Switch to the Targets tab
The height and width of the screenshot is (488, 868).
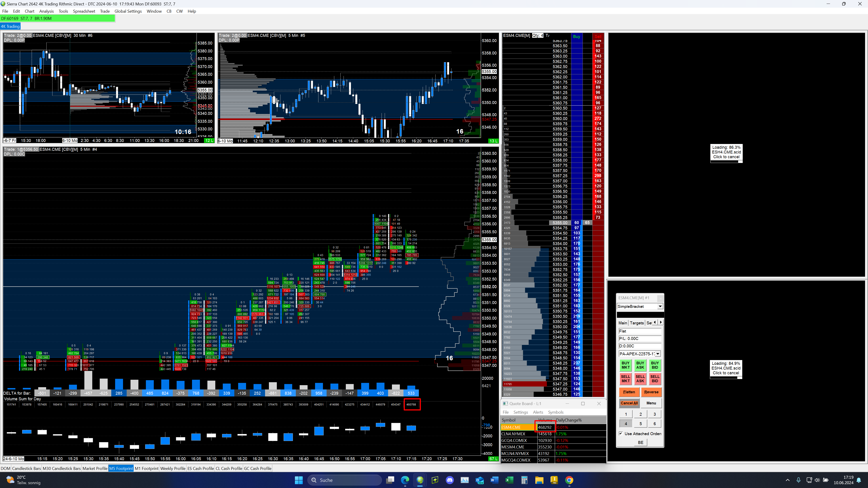[636, 323]
